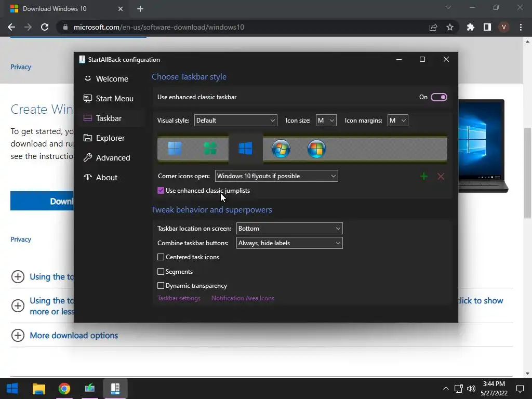Open the volume speaker tray icon
532x399 pixels.
471,389
